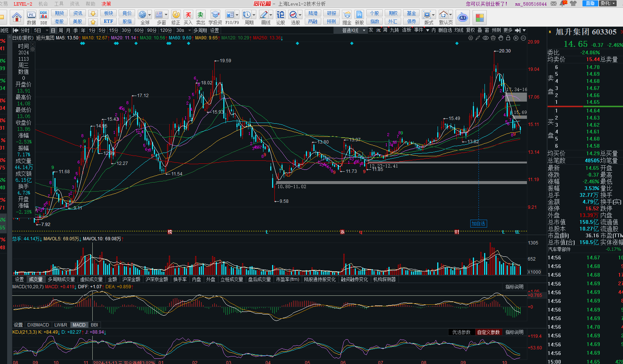The height and width of the screenshot is (364, 623).
Task: Click the 研报 research report button
Action: pos(331,13)
